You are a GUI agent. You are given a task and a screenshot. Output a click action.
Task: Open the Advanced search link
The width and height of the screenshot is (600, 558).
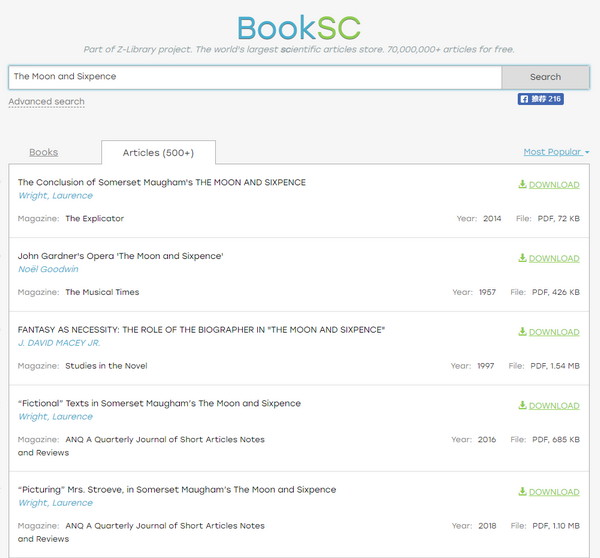[x=46, y=102]
